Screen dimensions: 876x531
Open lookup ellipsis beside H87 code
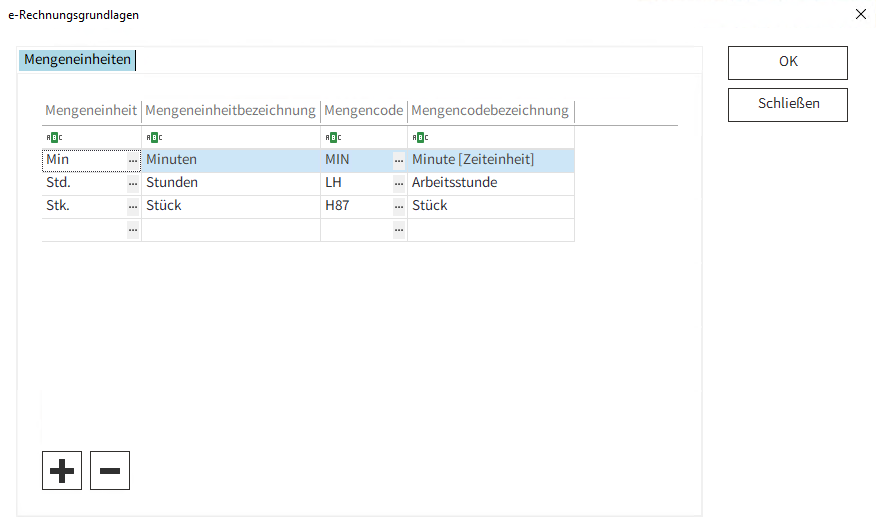(399, 206)
